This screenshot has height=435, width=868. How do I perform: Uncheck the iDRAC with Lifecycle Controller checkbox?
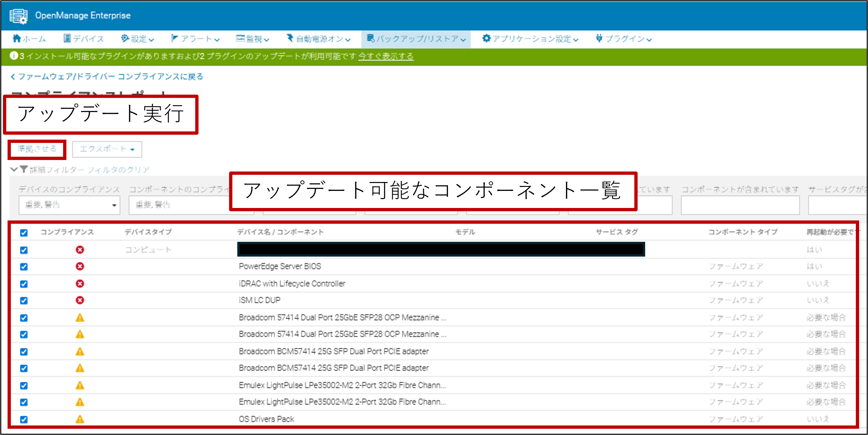tap(24, 284)
